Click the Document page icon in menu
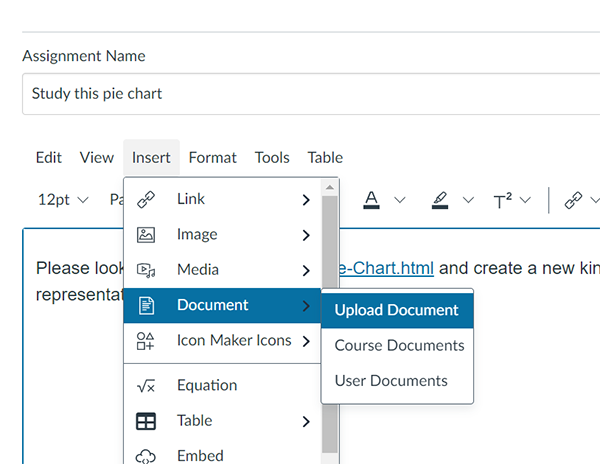The height and width of the screenshot is (464, 600). point(146,305)
